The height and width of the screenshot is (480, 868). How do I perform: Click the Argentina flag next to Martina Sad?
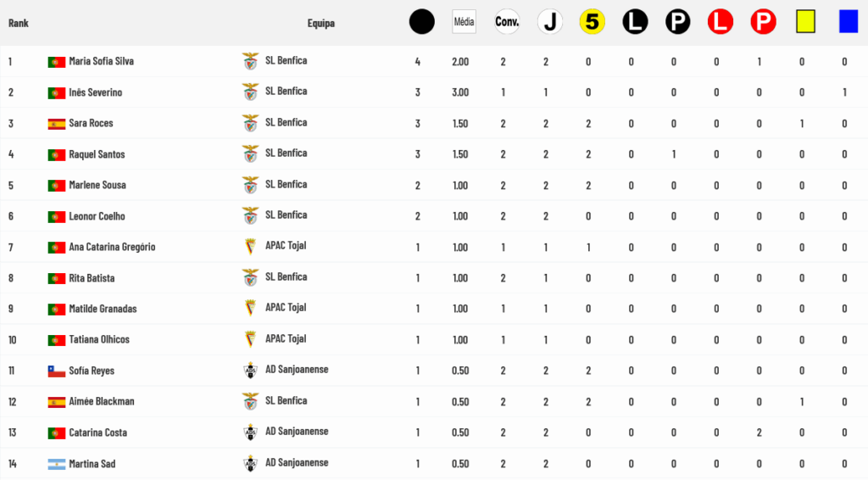pyautogui.click(x=57, y=464)
